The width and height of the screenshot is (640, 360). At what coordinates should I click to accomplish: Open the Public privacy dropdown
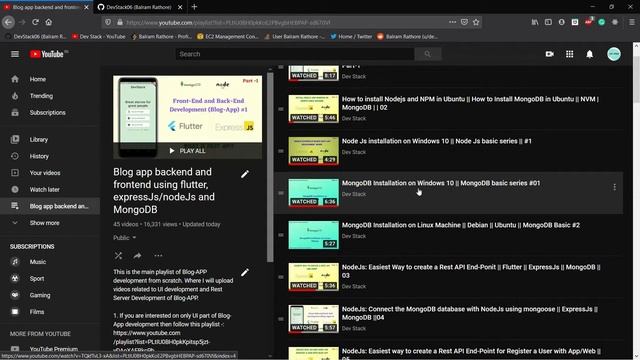coord(124,238)
